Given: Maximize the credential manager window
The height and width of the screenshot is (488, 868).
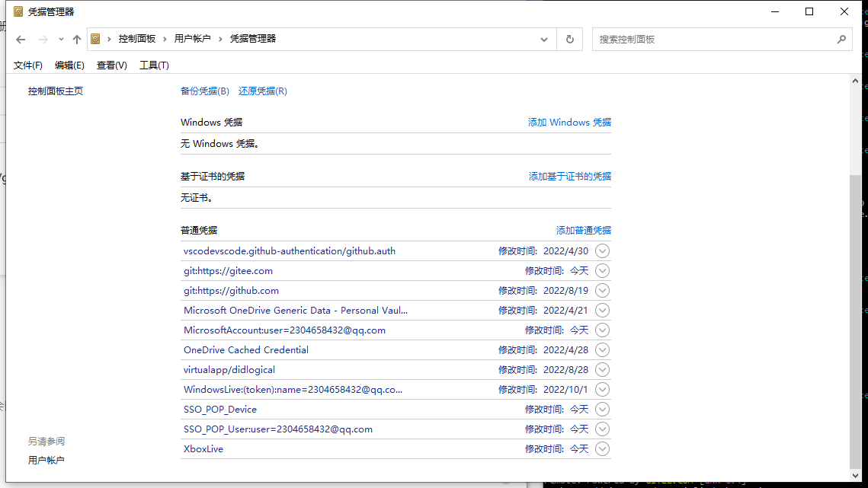Looking at the screenshot, I should [x=809, y=11].
